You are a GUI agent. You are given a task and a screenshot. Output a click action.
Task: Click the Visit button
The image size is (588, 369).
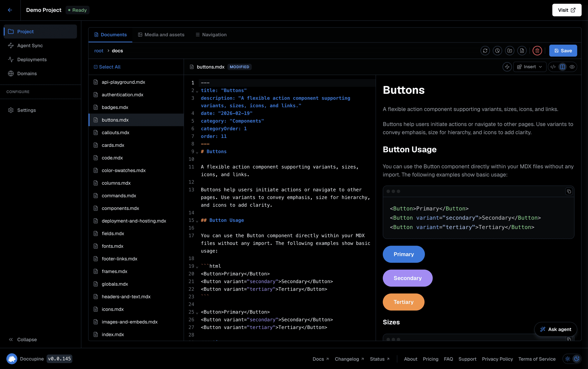567,10
